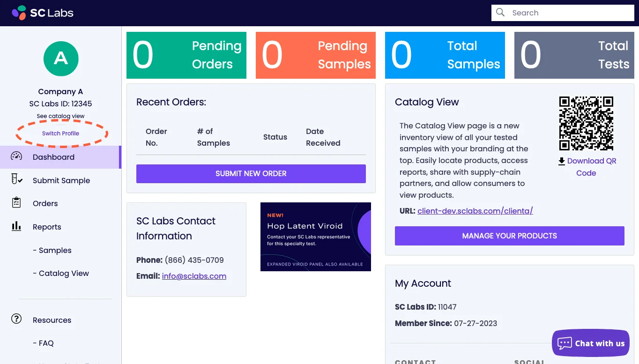Open the client-dev.sclabs.com/clienta/ URL
Screen dimensions: 639x364
pyautogui.click(x=475, y=211)
